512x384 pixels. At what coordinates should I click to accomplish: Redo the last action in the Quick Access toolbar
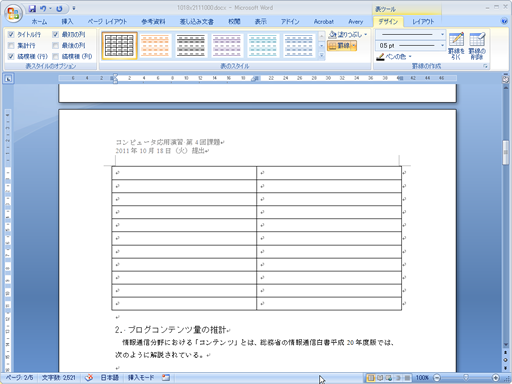(x=59, y=8)
